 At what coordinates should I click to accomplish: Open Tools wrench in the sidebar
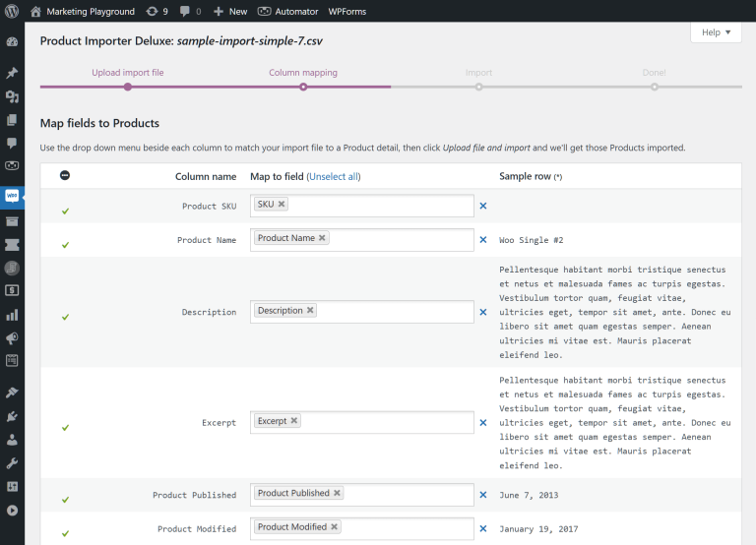(12, 463)
